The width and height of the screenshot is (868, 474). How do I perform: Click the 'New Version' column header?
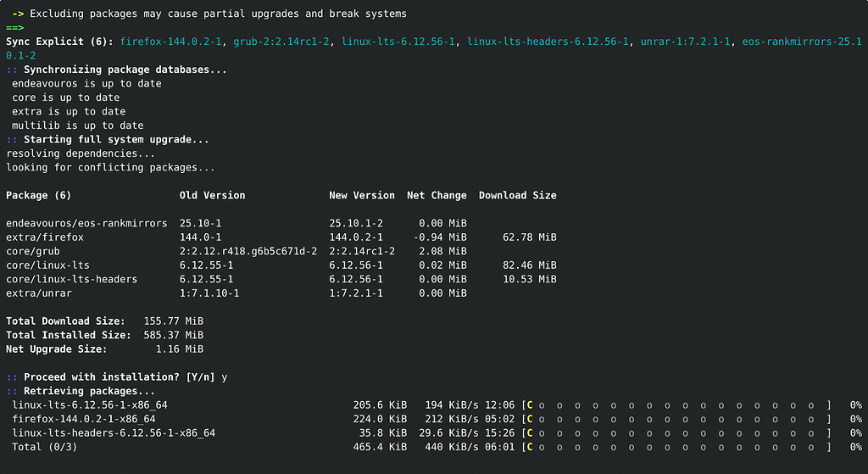click(362, 195)
